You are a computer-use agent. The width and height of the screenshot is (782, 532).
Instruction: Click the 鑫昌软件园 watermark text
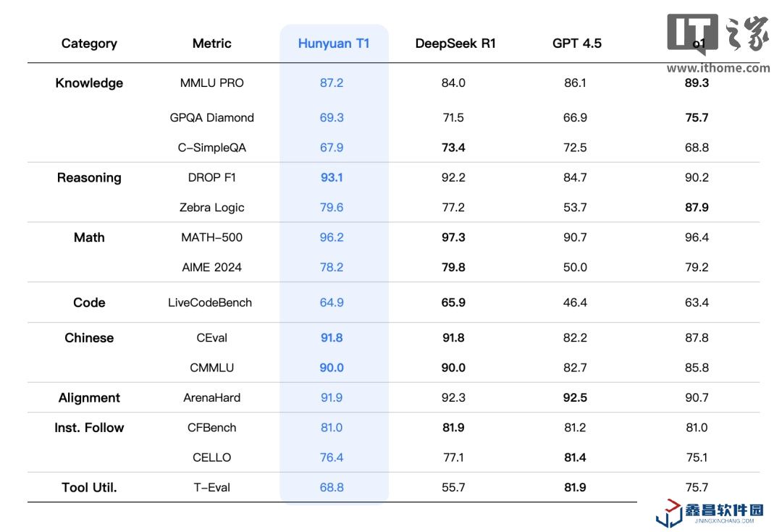tap(724, 511)
